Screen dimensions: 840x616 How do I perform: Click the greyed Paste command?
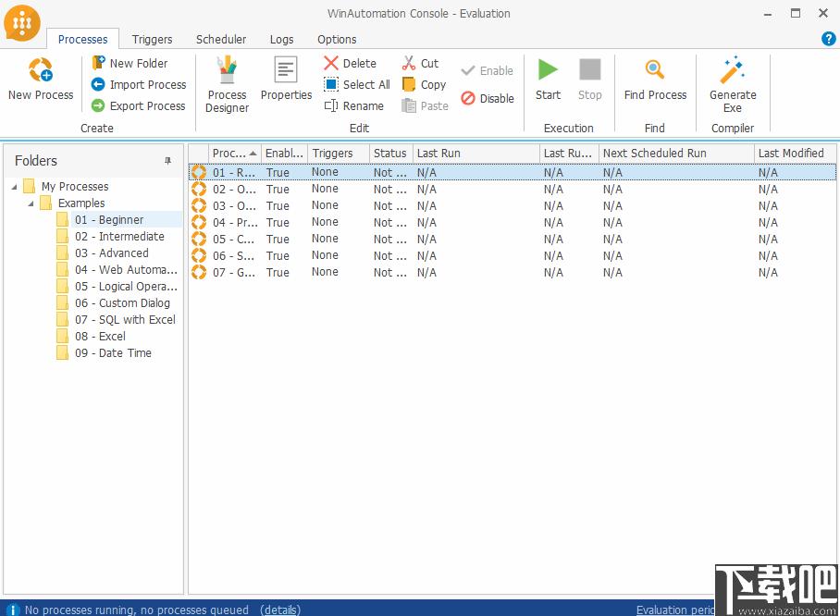click(425, 106)
